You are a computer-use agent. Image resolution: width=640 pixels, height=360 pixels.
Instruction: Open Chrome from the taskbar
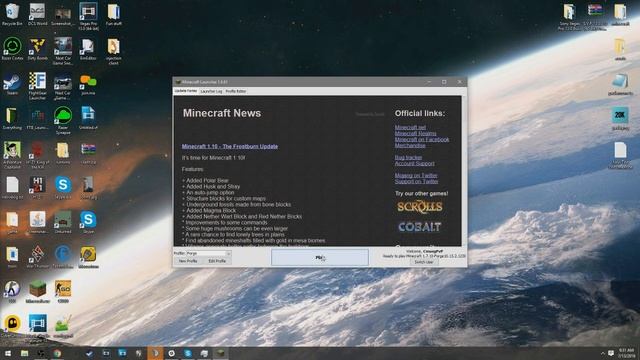coord(57,353)
